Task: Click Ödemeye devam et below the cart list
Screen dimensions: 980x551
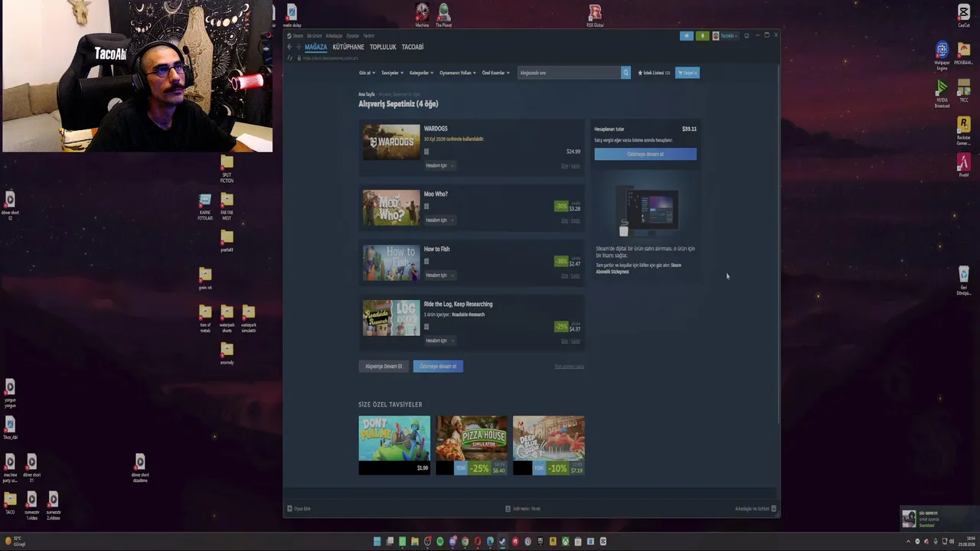Action: [438, 367]
